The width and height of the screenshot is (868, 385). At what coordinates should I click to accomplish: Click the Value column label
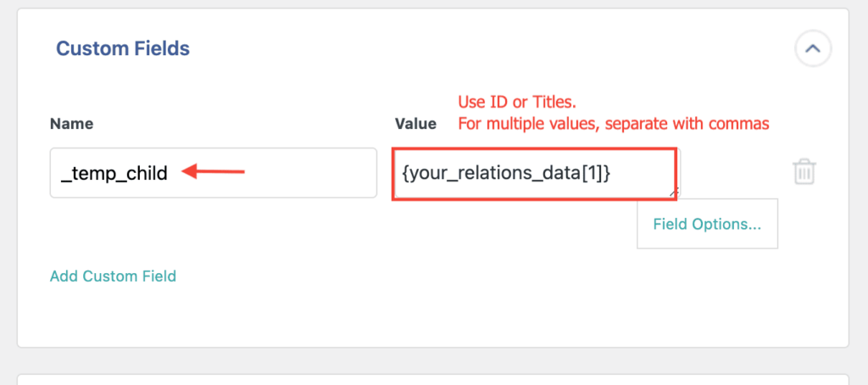415,124
